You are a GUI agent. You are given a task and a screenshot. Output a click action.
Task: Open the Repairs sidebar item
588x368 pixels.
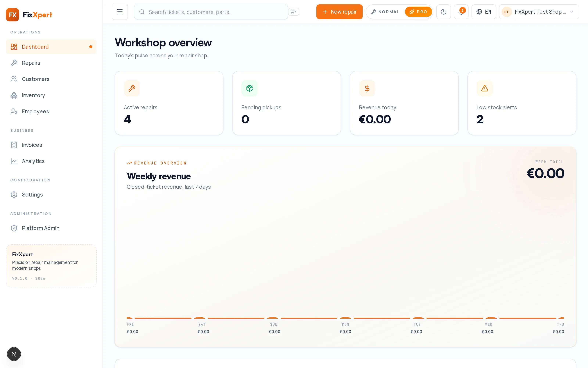51,63
